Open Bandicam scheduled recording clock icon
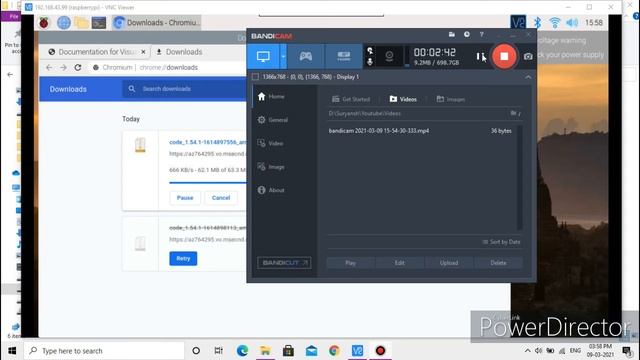Image resolution: width=640 pixels, height=360 pixels. click(x=467, y=35)
